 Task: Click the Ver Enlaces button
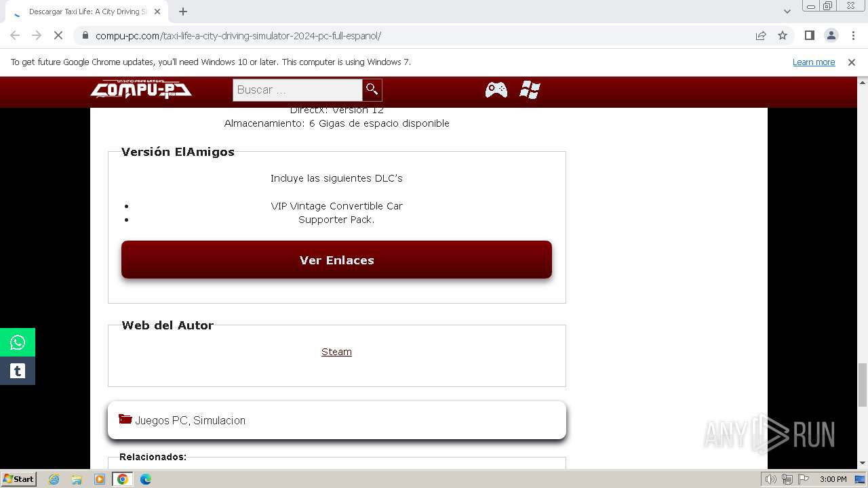pyautogui.click(x=336, y=260)
